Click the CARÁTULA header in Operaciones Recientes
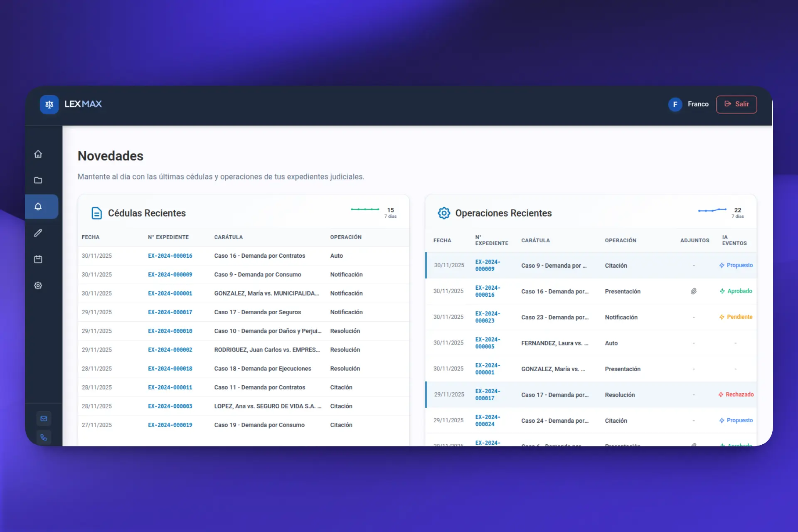The width and height of the screenshot is (798, 532). (x=535, y=241)
